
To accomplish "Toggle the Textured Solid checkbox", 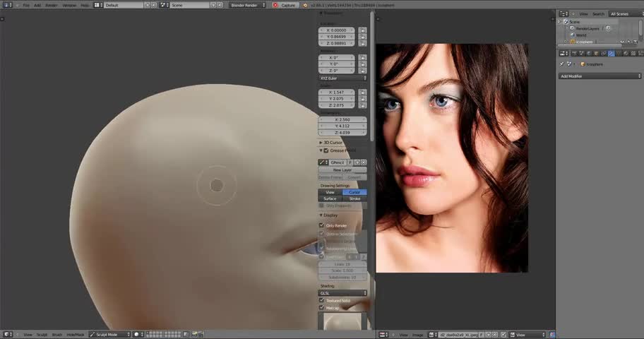I will 323,300.
